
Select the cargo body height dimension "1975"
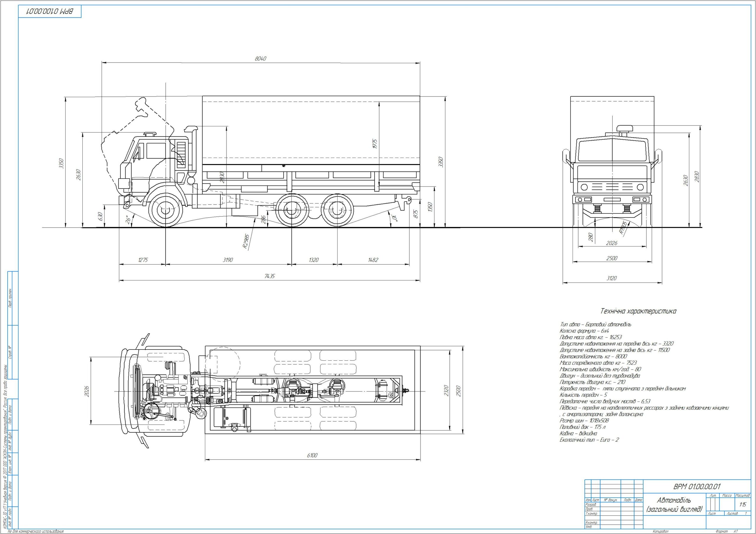tap(375, 144)
